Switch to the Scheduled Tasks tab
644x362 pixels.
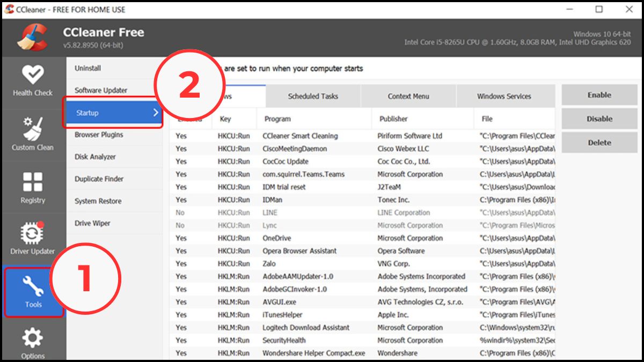coord(313,97)
